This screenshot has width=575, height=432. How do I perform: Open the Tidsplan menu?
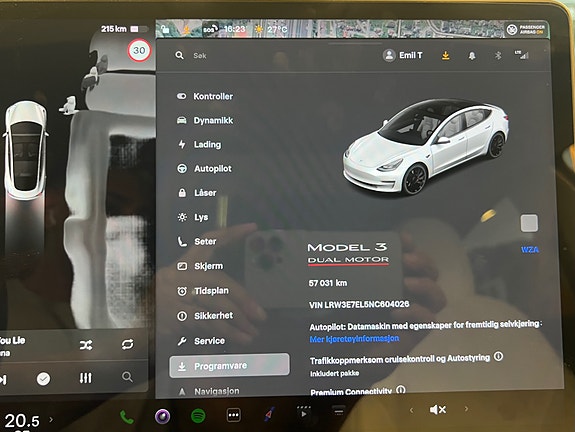[x=203, y=291]
